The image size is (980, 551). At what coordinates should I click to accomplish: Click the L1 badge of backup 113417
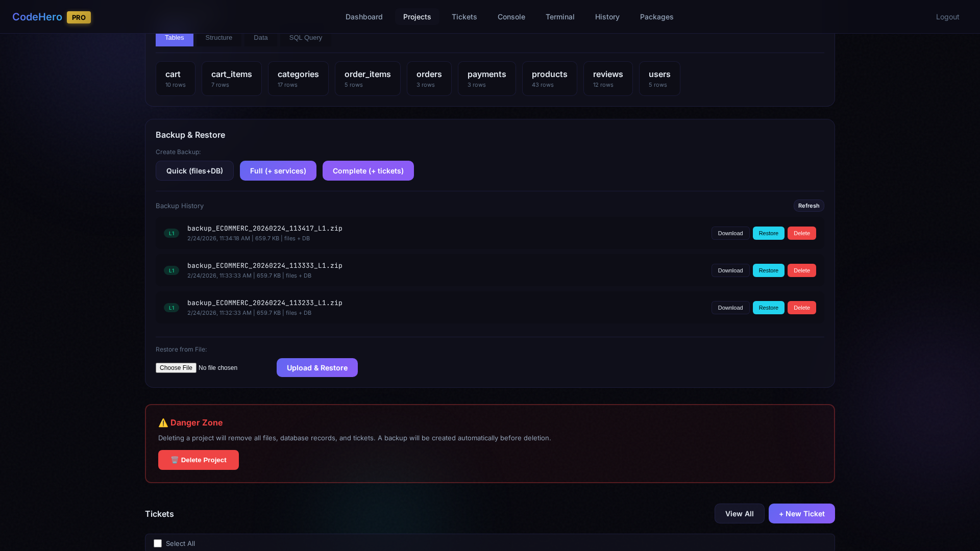click(171, 233)
